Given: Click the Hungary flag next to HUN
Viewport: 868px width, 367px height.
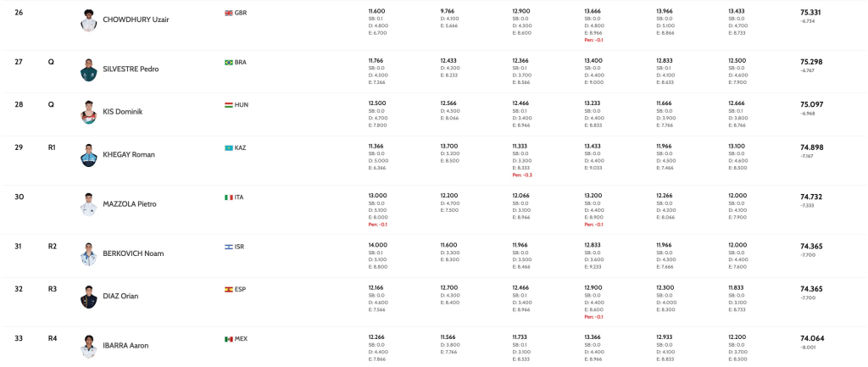Looking at the screenshot, I should (228, 105).
